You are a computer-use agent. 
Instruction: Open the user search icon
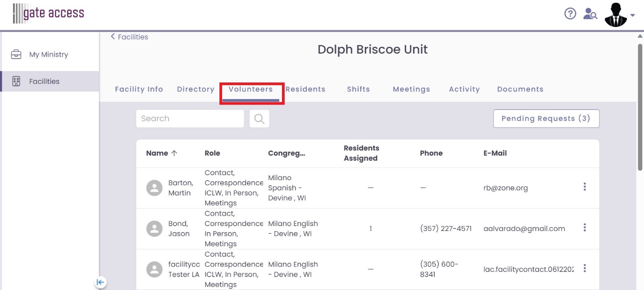(590, 14)
